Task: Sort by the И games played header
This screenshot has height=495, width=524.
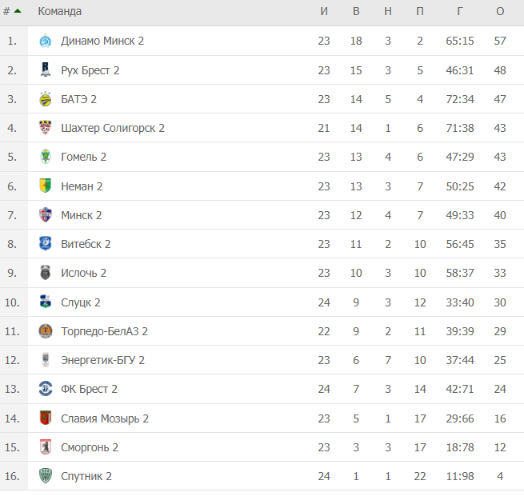Action: tap(324, 11)
